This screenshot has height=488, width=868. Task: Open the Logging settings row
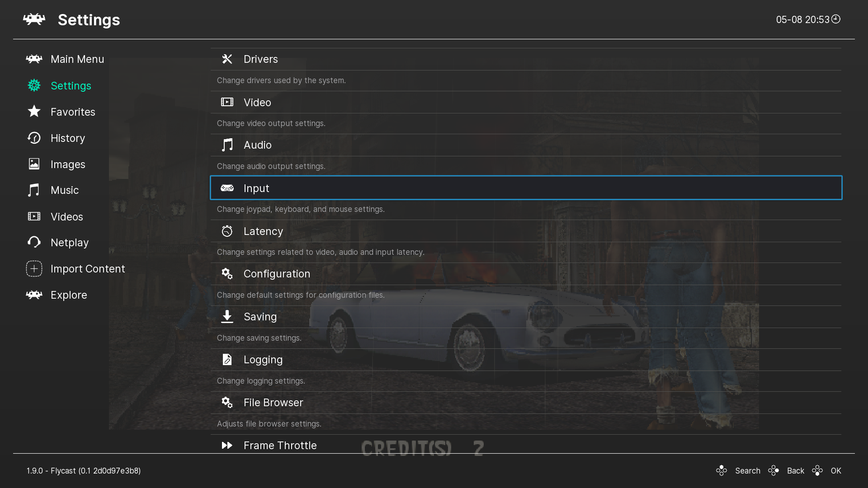[x=526, y=360]
